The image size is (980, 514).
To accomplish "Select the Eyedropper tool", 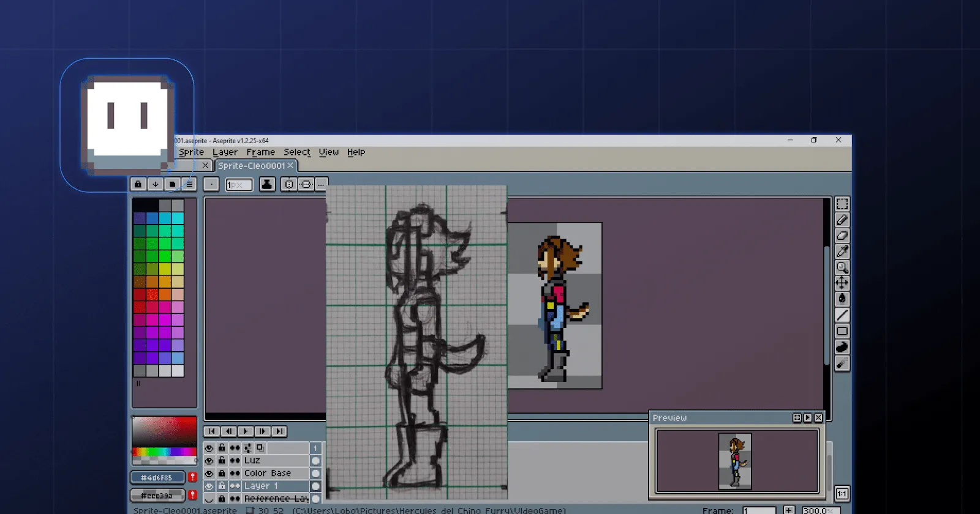I will 842,251.
